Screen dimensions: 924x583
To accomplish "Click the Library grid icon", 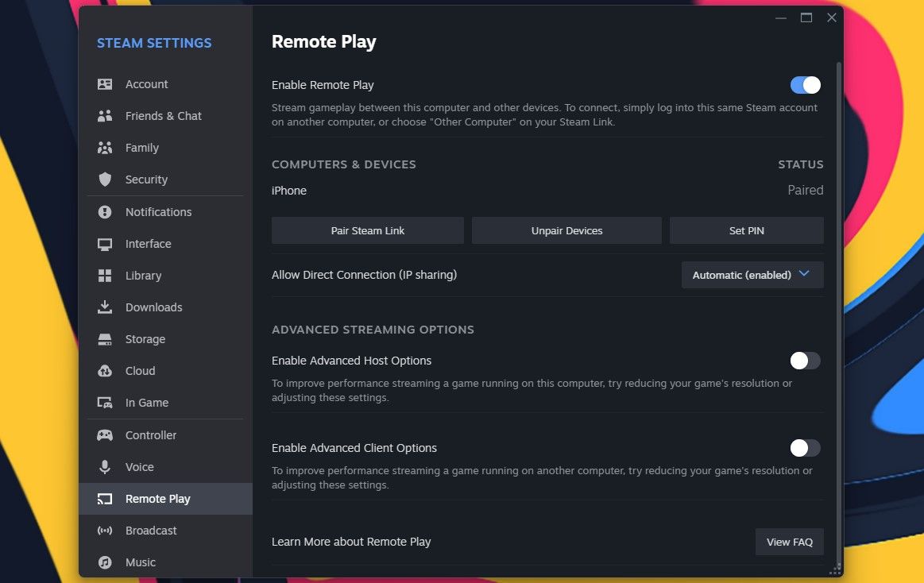I will [106, 275].
